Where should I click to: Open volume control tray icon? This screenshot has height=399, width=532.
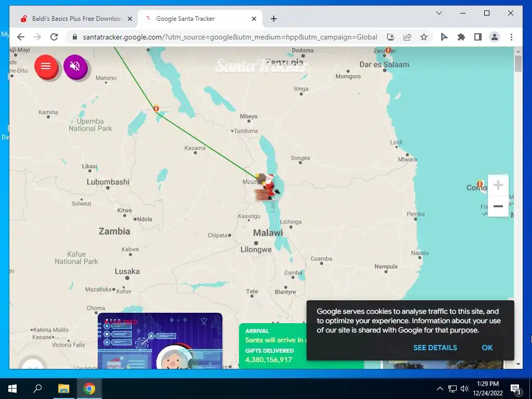click(464, 389)
